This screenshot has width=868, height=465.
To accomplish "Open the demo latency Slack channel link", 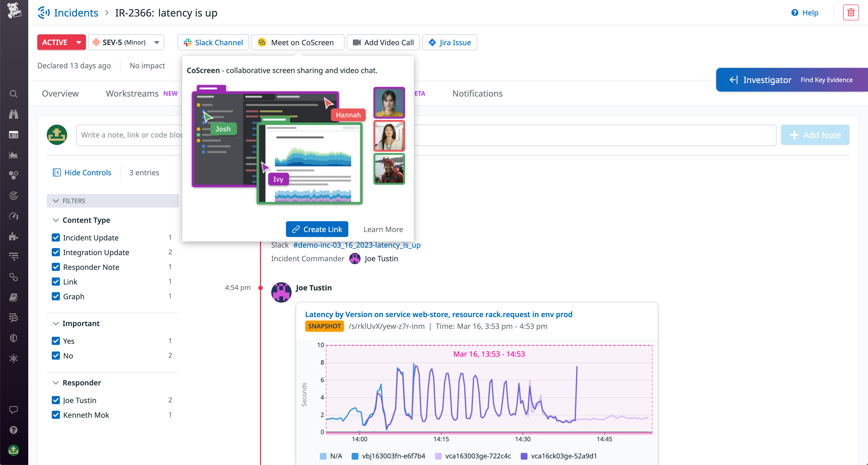I will (356, 245).
